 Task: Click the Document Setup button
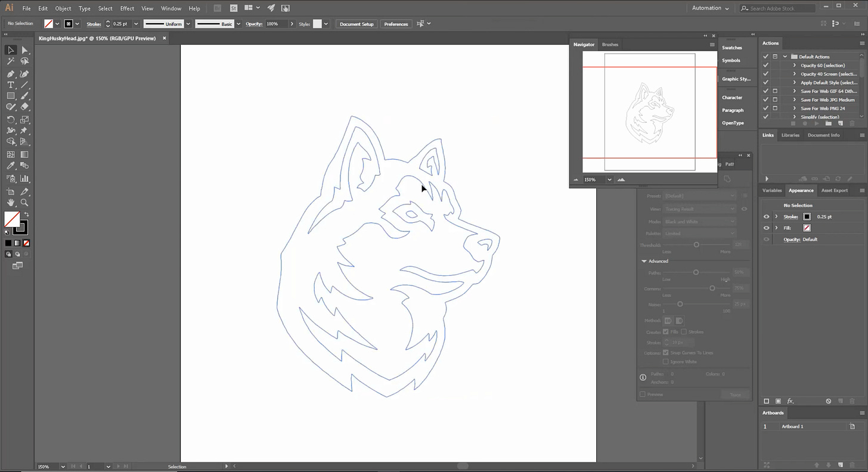tap(356, 24)
